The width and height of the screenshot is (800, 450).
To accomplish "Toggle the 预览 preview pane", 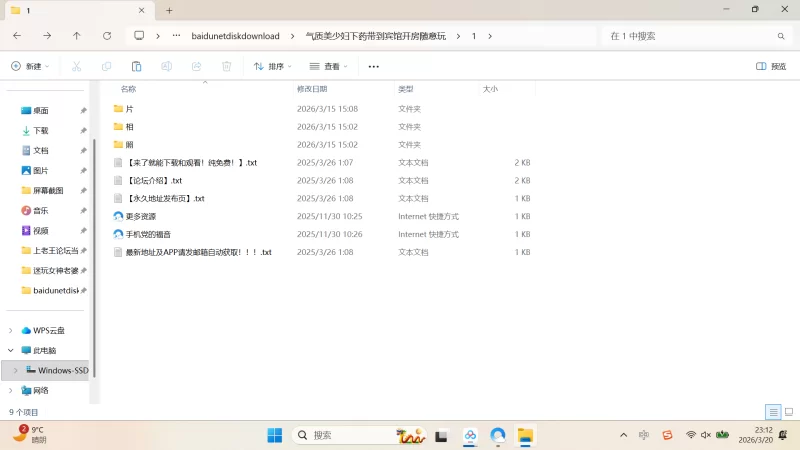I will tap(770, 66).
